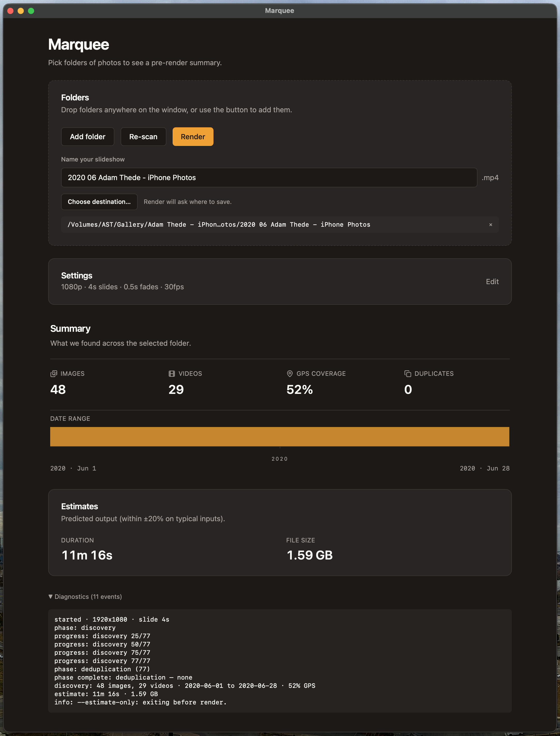
Task: Click the 11m 16s duration estimate
Action: click(87, 555)
